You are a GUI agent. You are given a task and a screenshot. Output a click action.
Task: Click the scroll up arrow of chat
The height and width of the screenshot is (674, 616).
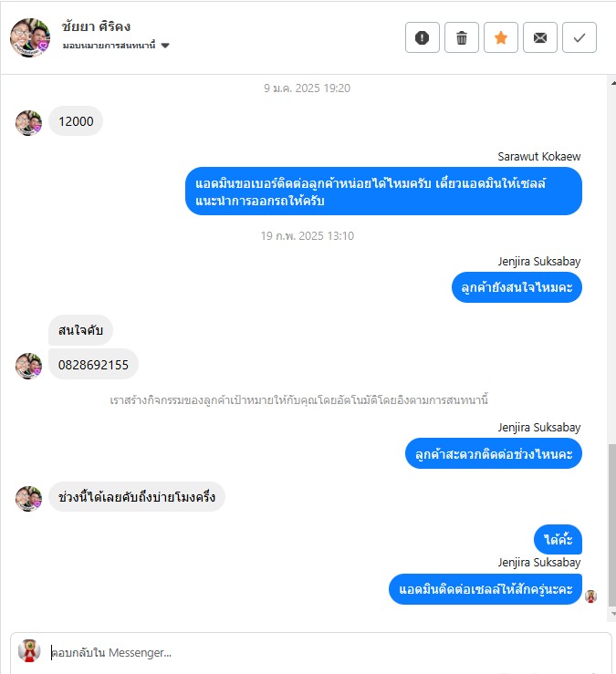pos(612,83)
